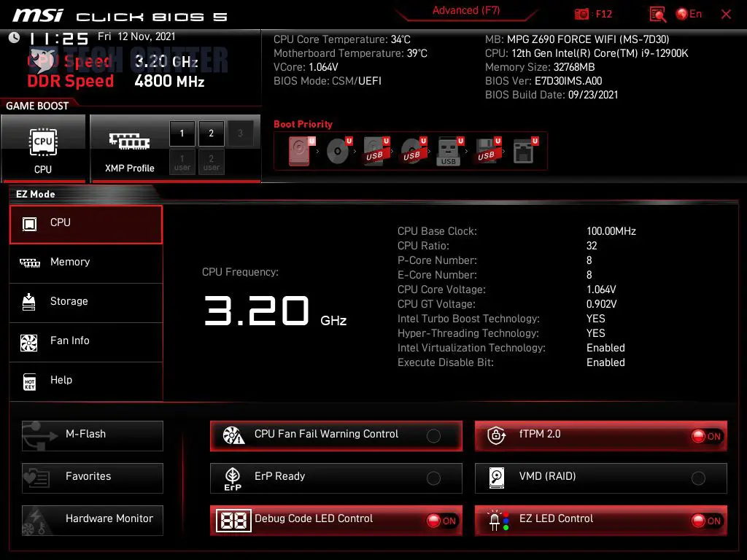Image resolution: width=747 pixels, height=560 pixels.
Task: Select the network boot device icon
Action: [525, 151]
